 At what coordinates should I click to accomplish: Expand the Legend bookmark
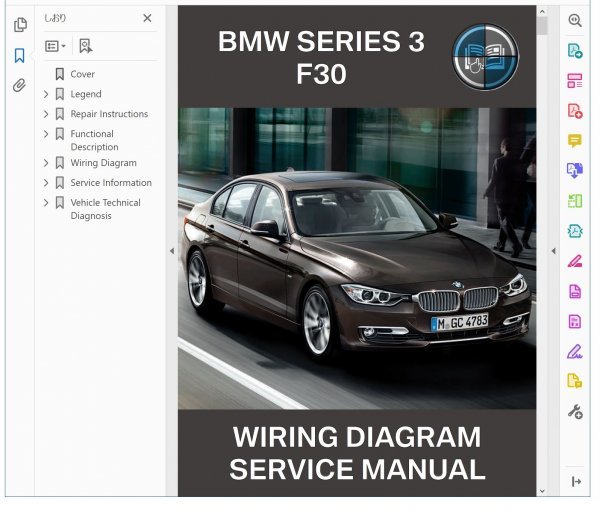point(46,94)
